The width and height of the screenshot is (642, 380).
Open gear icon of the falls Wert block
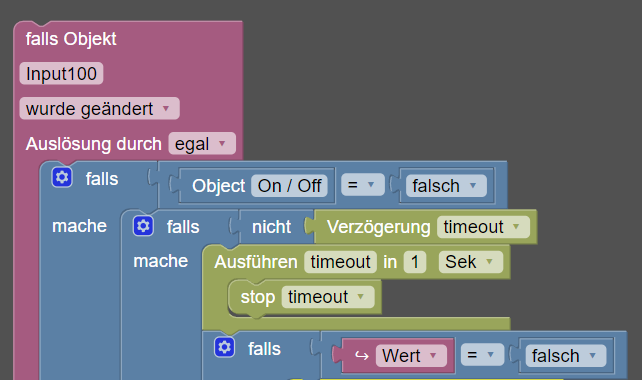(224, 347)
